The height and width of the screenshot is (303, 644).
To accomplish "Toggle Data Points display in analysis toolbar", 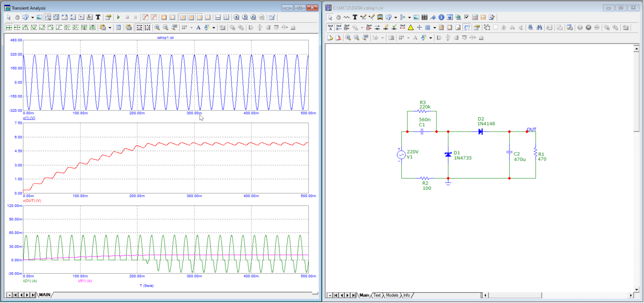I will 145,17.
